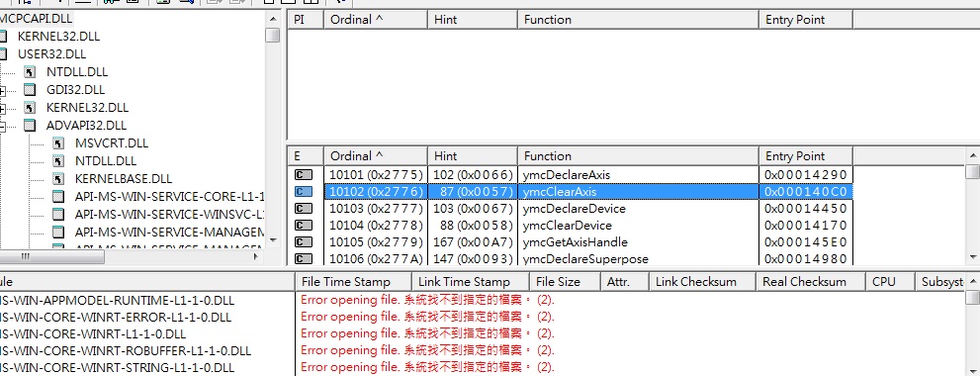The image size is (980, 376).
Task: Click the module icon beside top-level KERNEL32.DLL
Action: tap(3, 37)
